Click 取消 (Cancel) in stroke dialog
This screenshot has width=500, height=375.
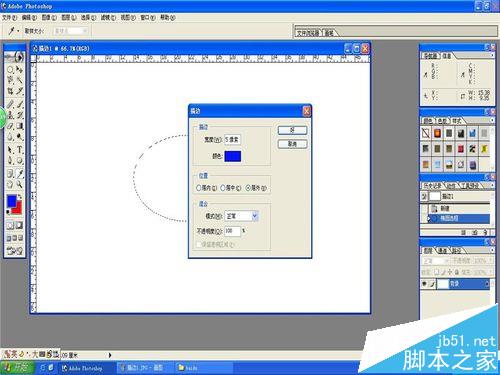click(x=292, y=144)
